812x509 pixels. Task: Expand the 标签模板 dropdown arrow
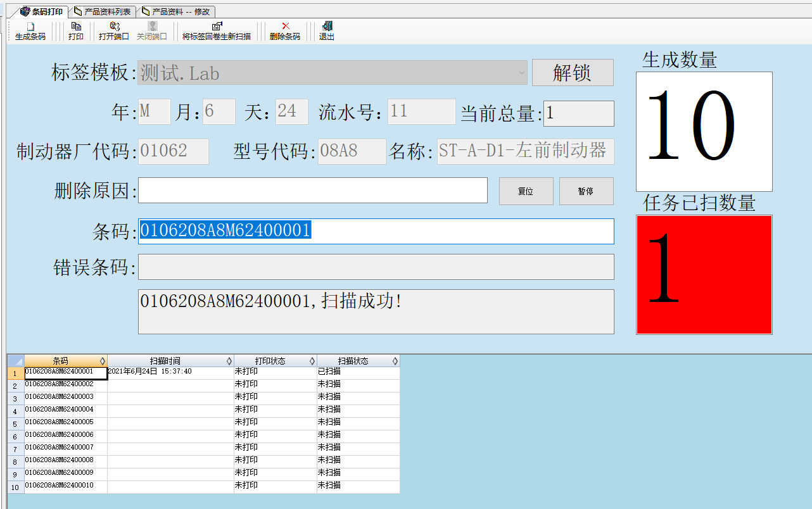click(522, 73)
